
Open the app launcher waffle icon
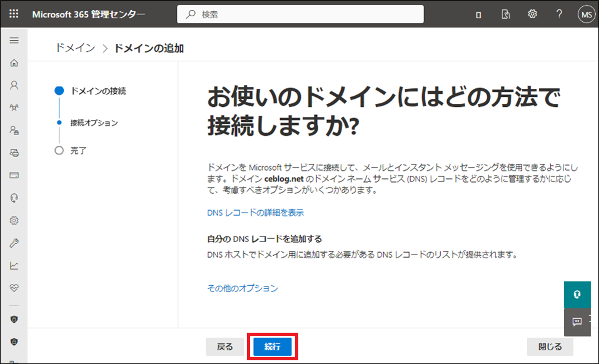14,14
